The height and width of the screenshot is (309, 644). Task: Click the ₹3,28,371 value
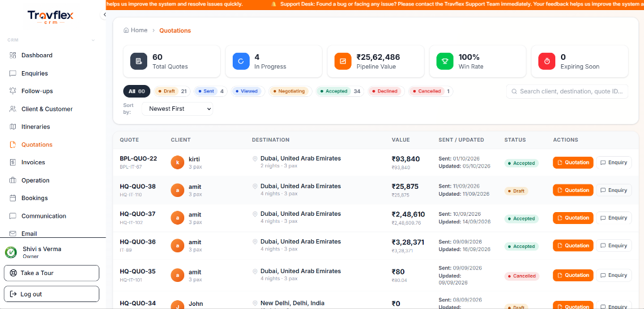408,242
